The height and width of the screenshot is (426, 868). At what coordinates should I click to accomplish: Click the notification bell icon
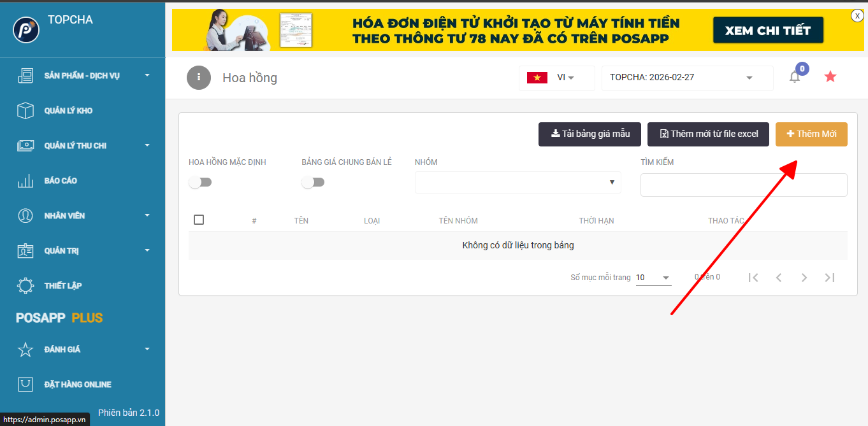coord(795,77)
